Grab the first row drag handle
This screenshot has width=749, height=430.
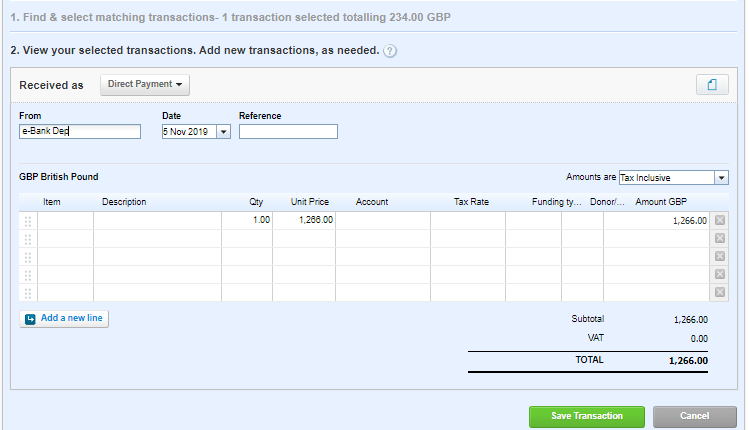pos(28,221)
